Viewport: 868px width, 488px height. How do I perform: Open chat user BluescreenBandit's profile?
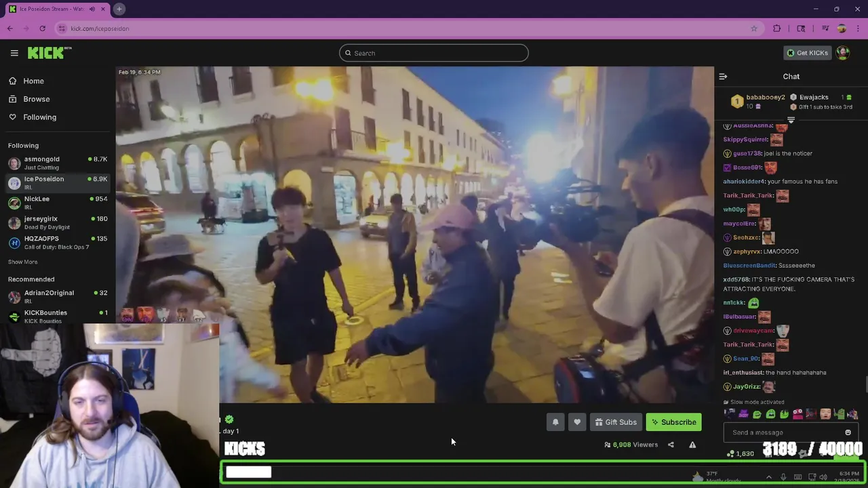pyautogui.click(x=749, y=266)
